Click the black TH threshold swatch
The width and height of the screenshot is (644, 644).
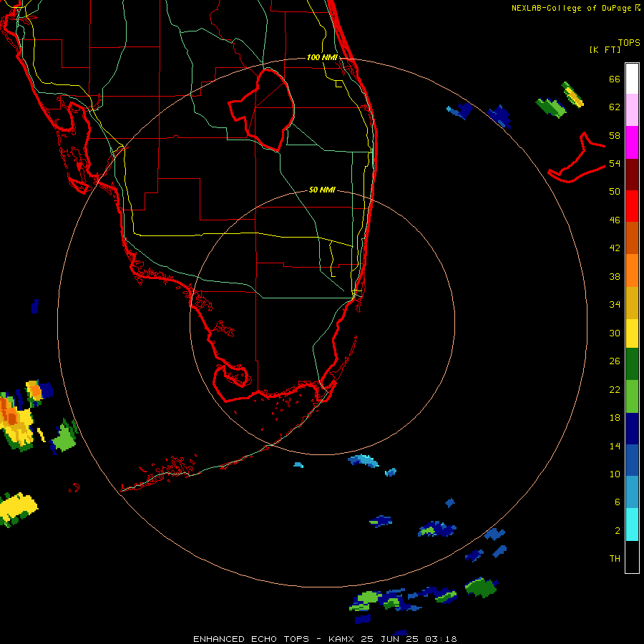tap(632, 557)
